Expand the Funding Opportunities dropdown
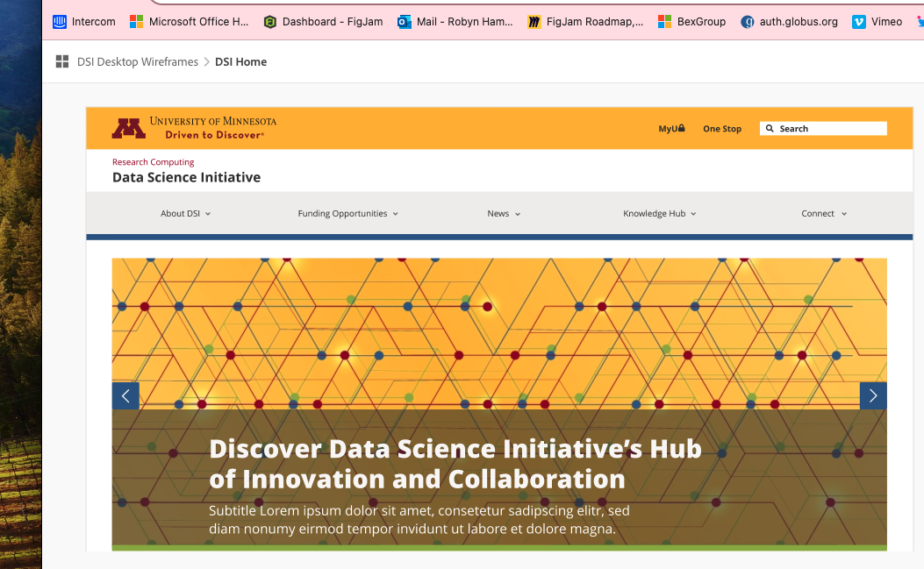924x569 pixels. 347,214
